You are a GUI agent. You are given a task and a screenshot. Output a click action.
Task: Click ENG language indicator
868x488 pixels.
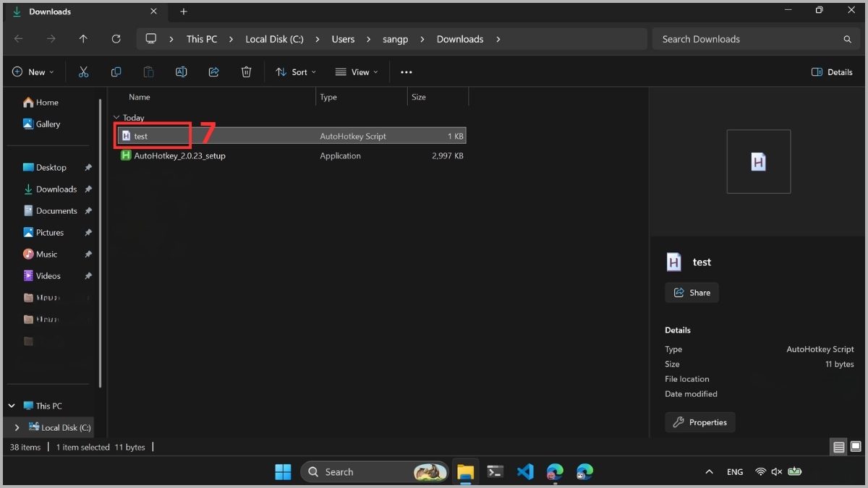click(x=735, y=472)
